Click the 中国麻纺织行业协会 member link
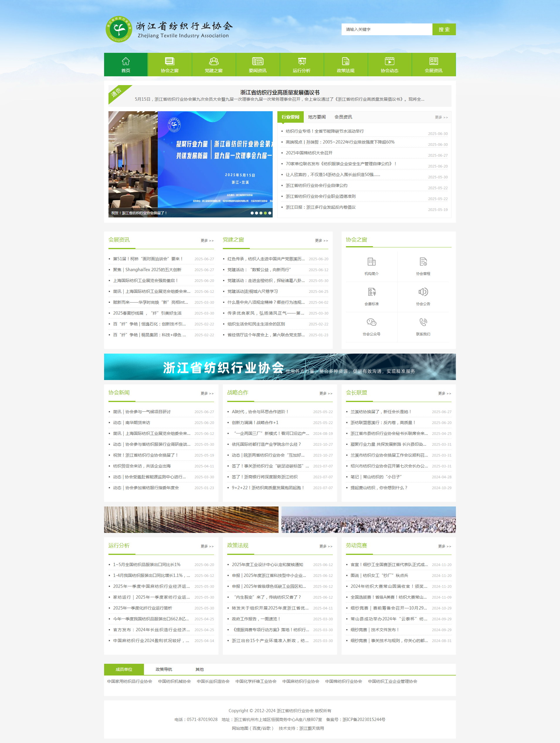The width and height of the screenshot is (560, 743). click(301, 681)
